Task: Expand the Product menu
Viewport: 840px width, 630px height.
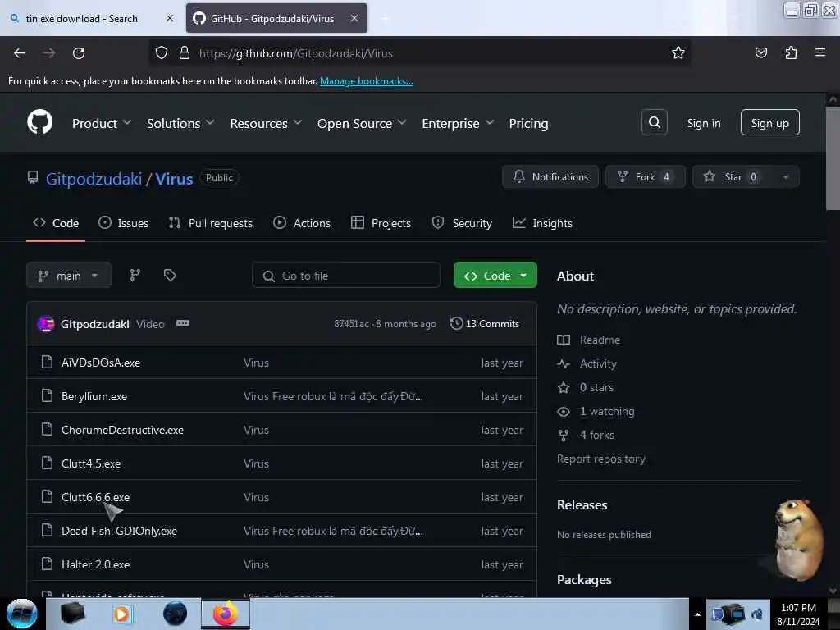Action: pyautogui.click(x=102, y=123)
